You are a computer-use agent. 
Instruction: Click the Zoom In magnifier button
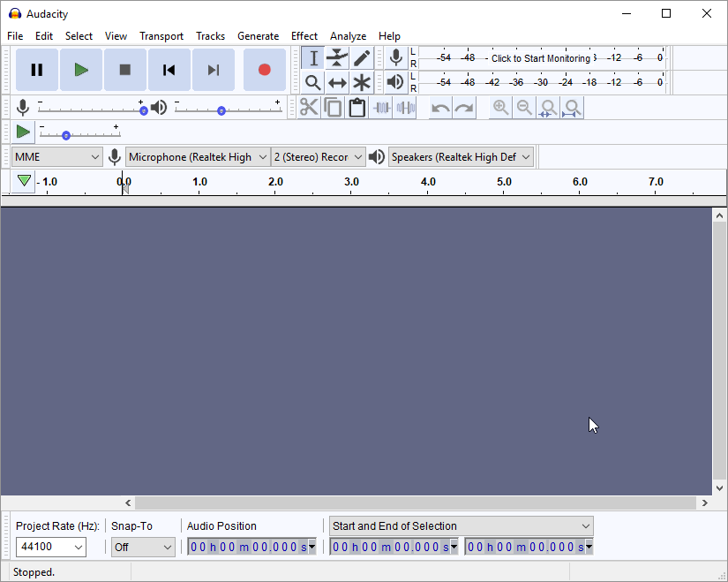(500, 108)
